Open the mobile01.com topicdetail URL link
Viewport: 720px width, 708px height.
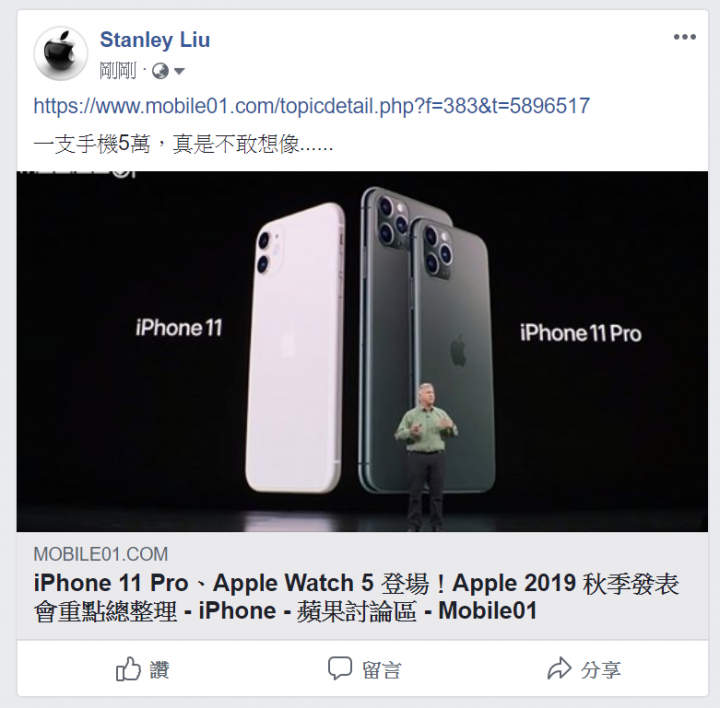tap(311, 106)
